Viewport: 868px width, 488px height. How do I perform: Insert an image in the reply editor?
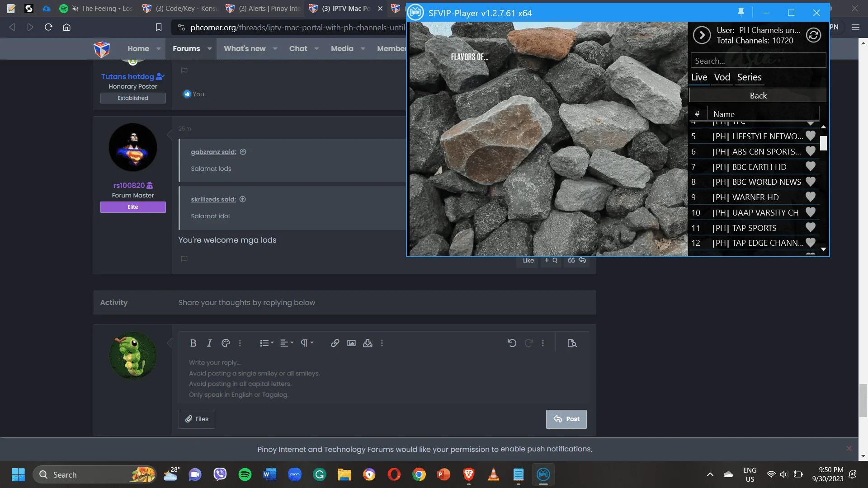coord(351,343)
